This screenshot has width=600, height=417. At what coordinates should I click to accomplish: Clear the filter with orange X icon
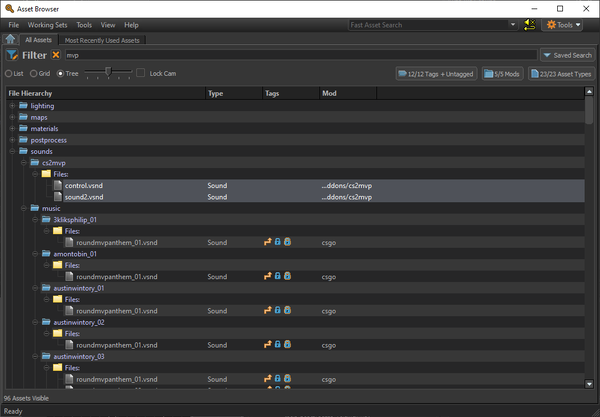[x=56, y=55]
